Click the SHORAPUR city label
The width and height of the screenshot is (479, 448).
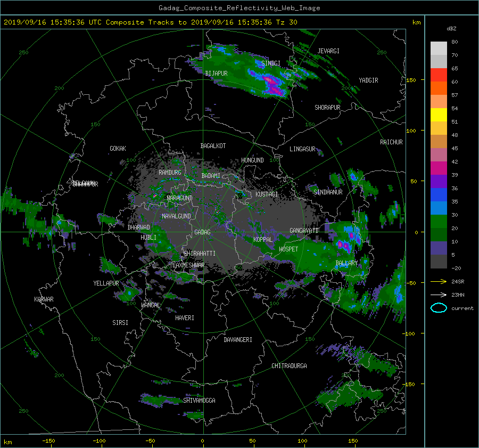coord(327,108)
